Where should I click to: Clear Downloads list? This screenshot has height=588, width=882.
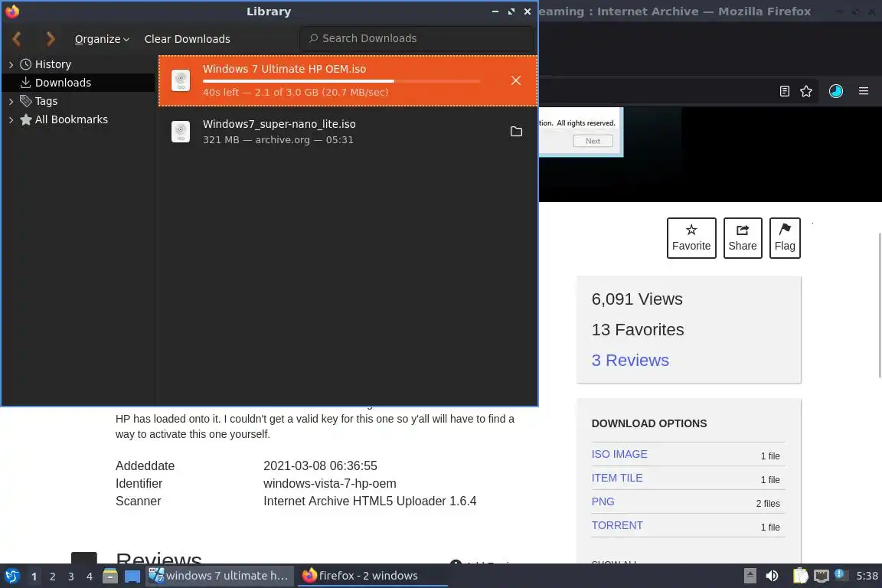188,39
